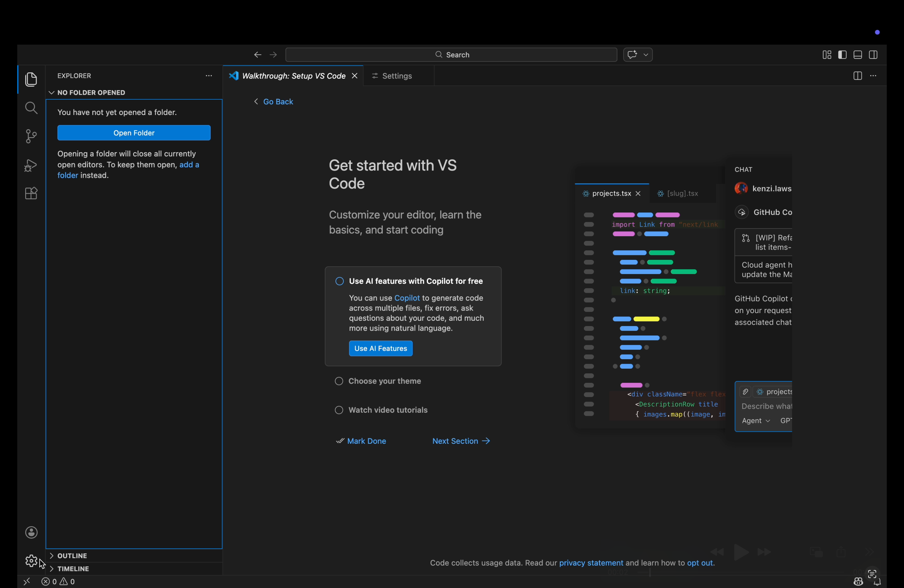Select the Choose your theme step radio
The width and height of the screenshot is (904, 588).
[x=339, y=381]
